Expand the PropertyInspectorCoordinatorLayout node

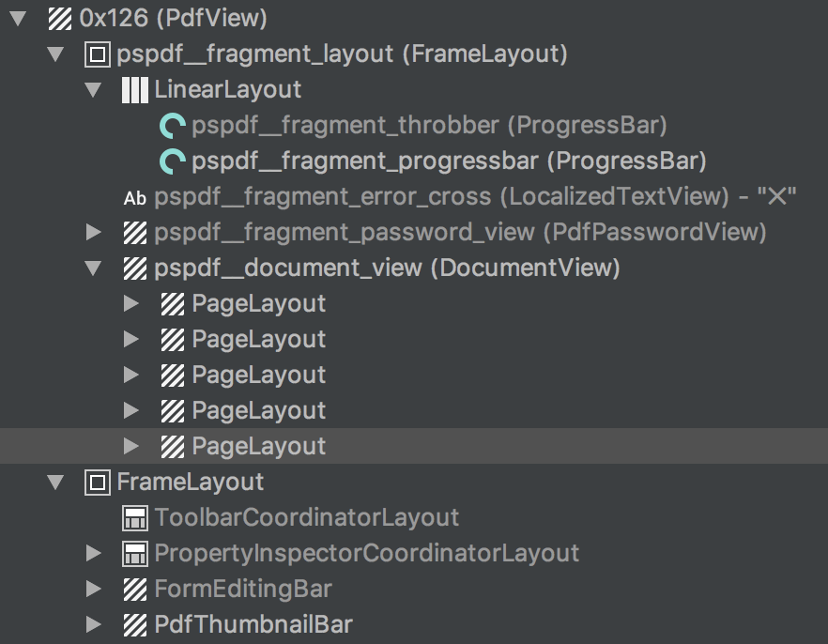pyautogui.click(x=93, y=553)
